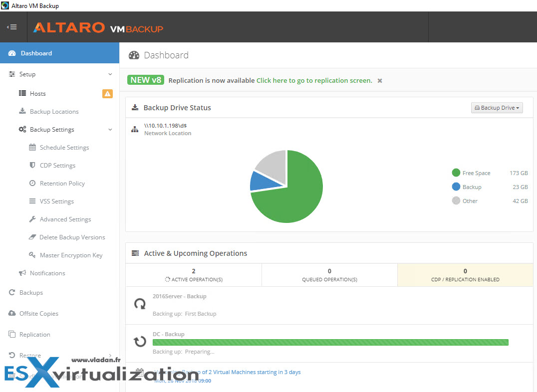Click the Schedule Settings calendar icon
537x392 pixels.
[32, 147]
